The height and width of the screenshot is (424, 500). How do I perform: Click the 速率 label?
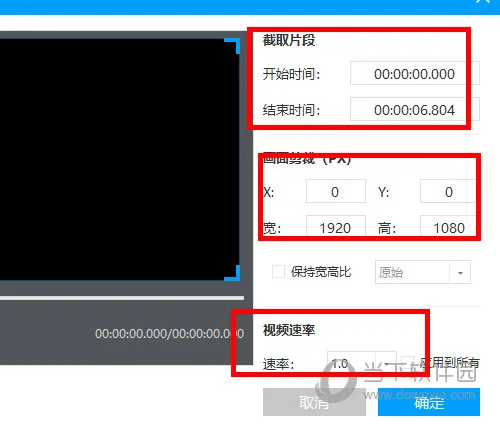coord(279,364)
